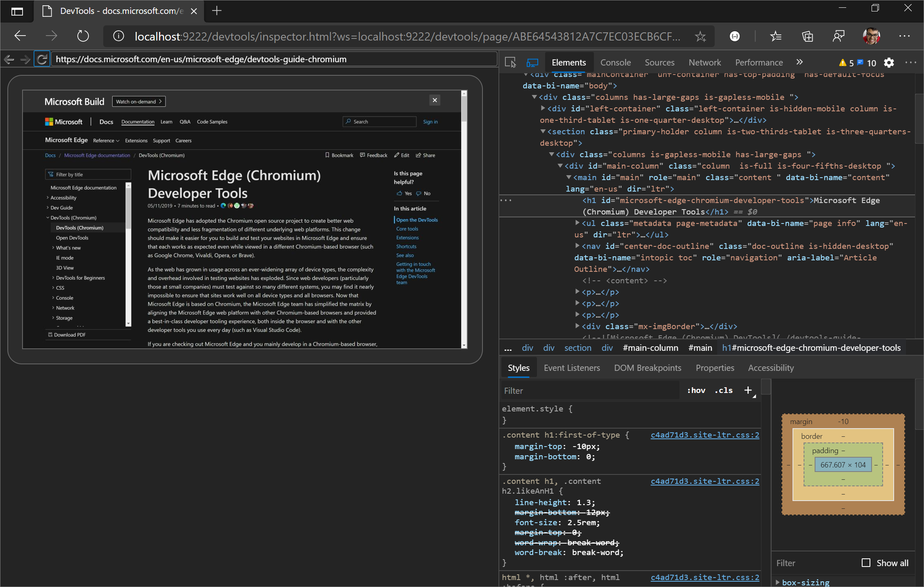Switch to the Accessibility tab in styles panel
924x587 pixels.
click(x=770, y=368)
